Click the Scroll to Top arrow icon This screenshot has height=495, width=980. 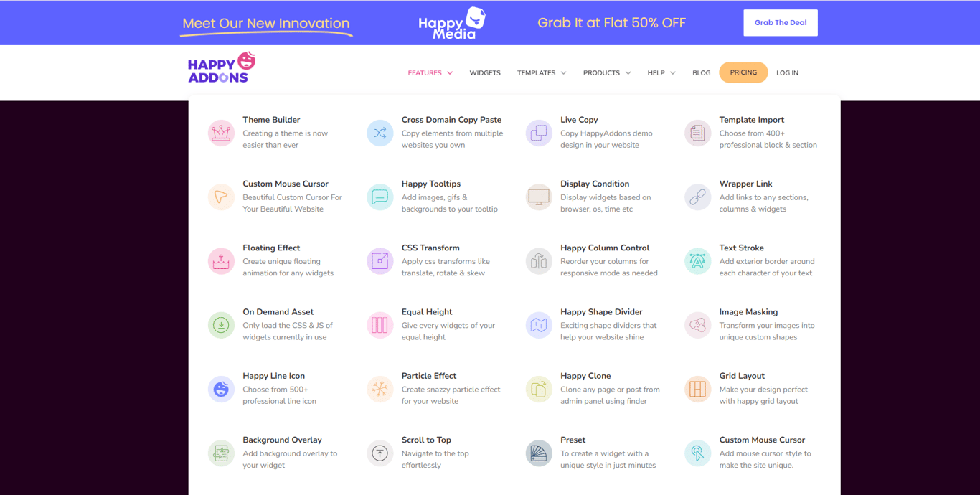[x=380, y=453]
